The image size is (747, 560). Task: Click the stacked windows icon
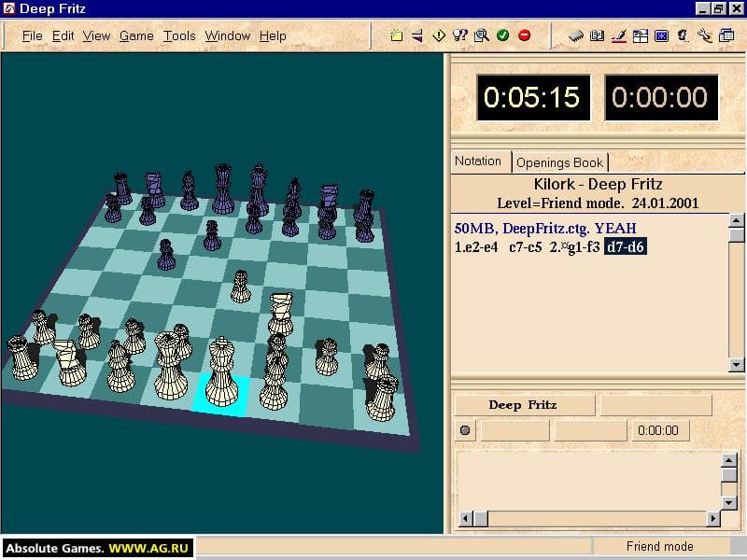coord(726,35)
